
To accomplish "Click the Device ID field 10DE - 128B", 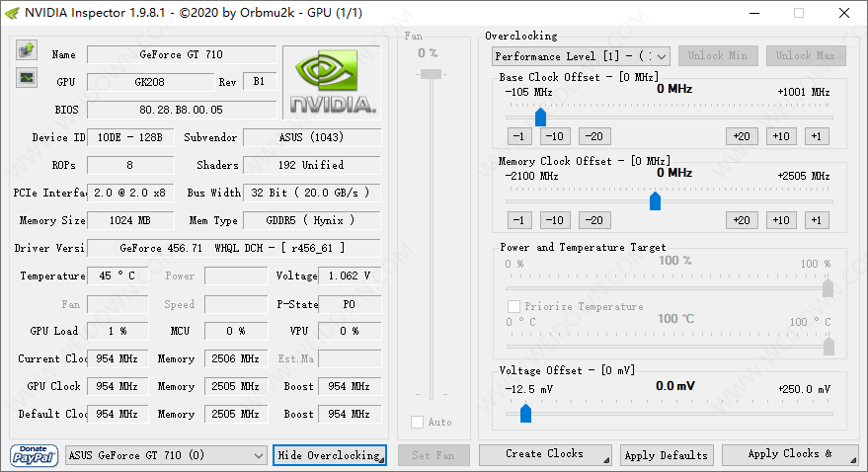I will 130,137.
